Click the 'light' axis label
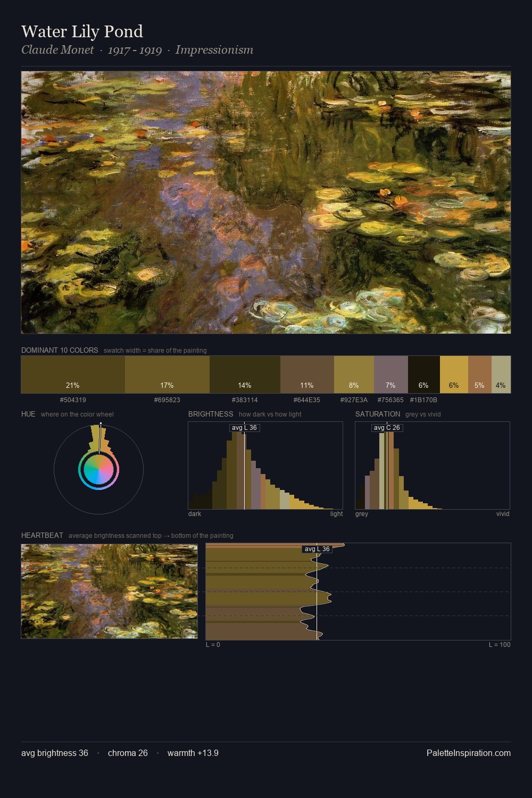The image size is (532, 798). pyautogui.click(x=337, y=514)
